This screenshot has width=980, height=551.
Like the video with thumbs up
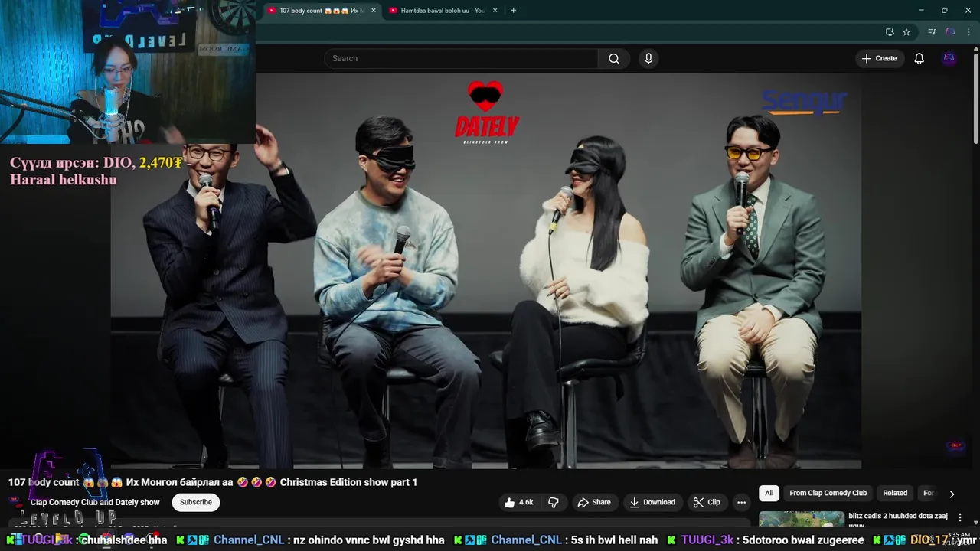click(518, 503)
